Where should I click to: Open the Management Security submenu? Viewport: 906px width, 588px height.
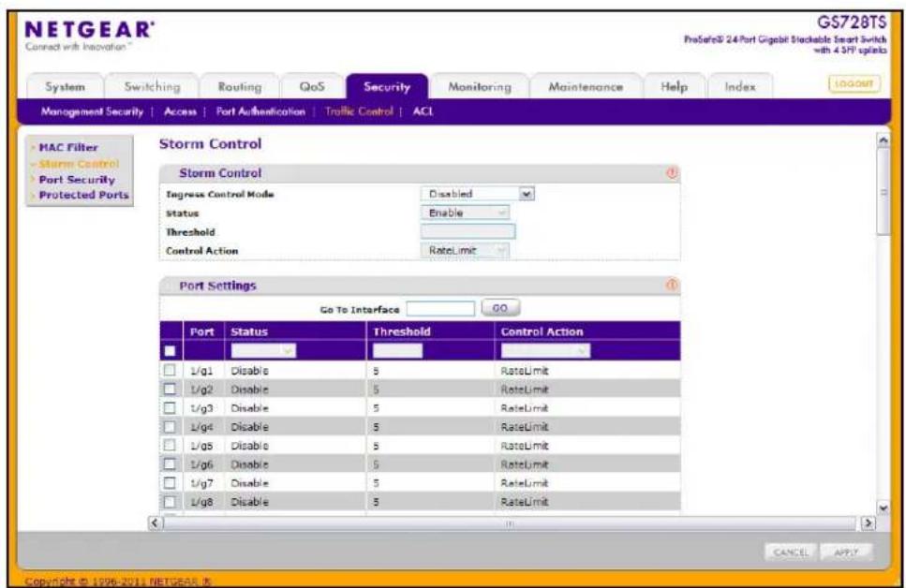pos(92,111)
